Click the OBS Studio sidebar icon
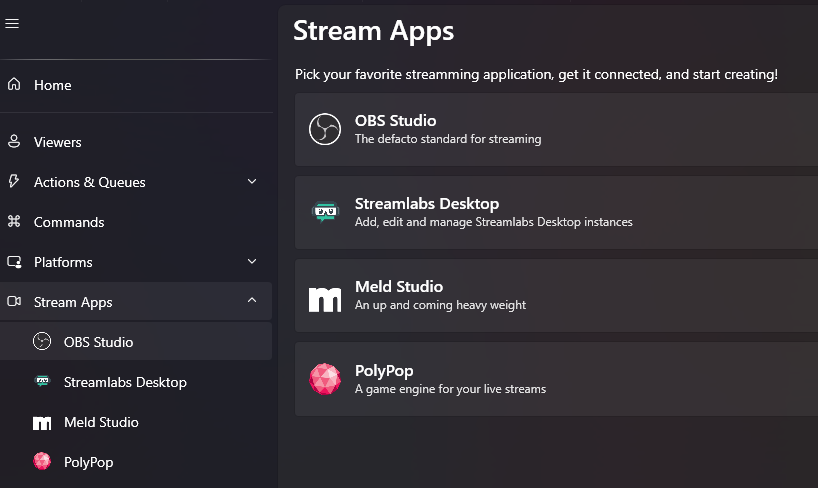The image size is (818, 488). point(42,341)
